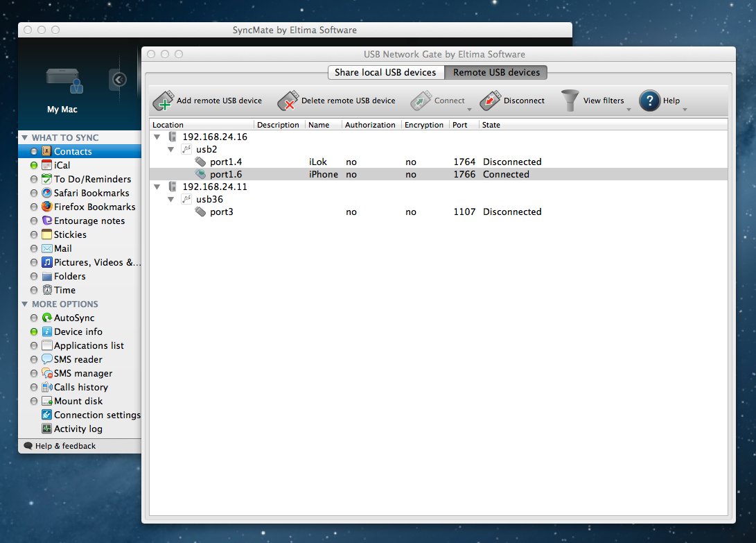Click the Device info icon
756x543 pixels.
tap(46, 332)
